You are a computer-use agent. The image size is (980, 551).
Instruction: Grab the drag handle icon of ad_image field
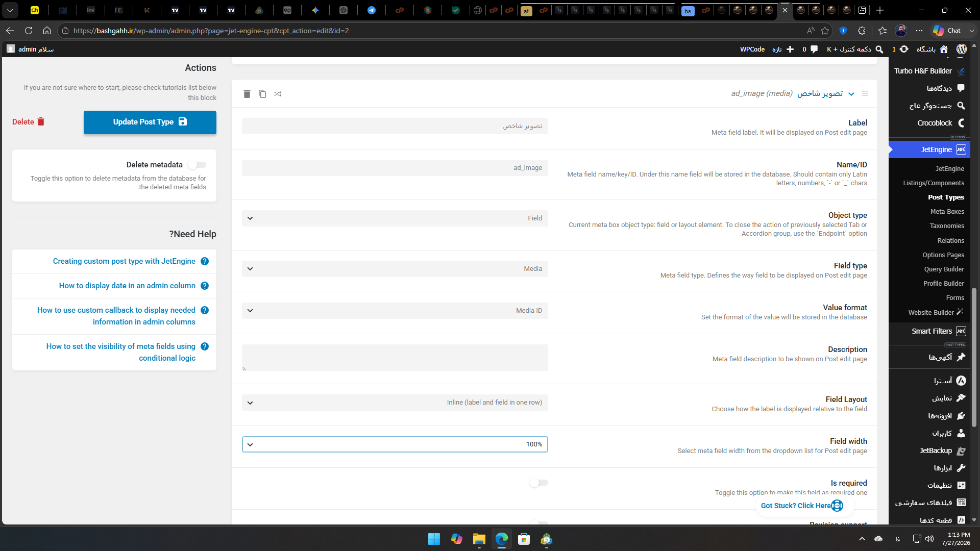(x=865, y=93)
